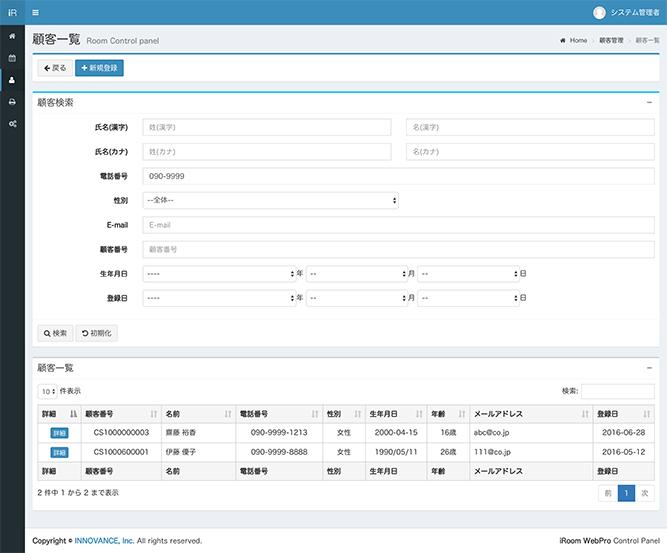Sort the table by the 登録日 column
667x553 pixels.
pos(624,414)
